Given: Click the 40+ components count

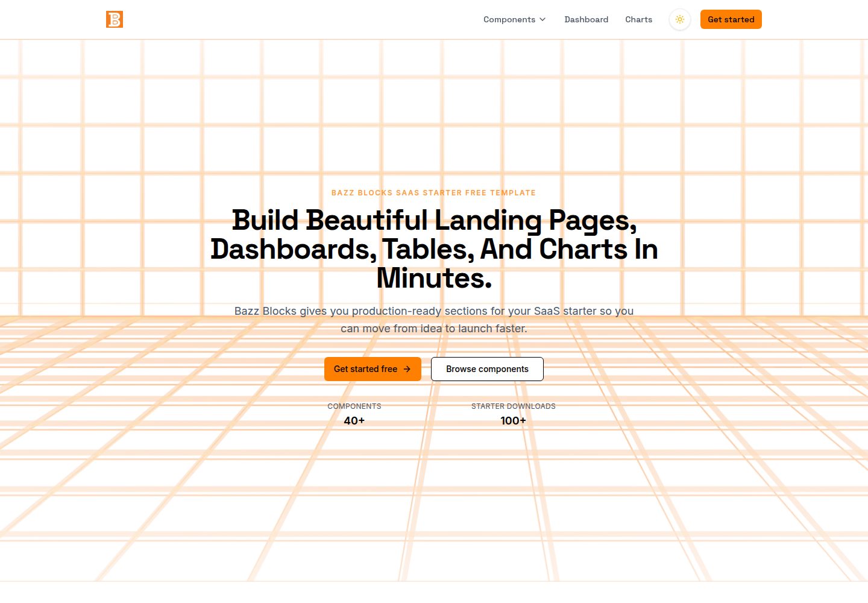Looking at the screenshot, I should pos(354,421).
